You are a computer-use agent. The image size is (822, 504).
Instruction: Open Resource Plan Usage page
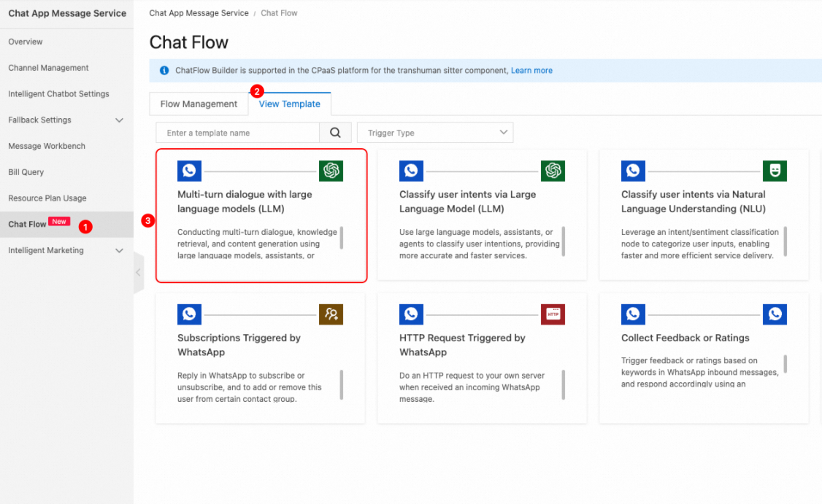(47, 198)
